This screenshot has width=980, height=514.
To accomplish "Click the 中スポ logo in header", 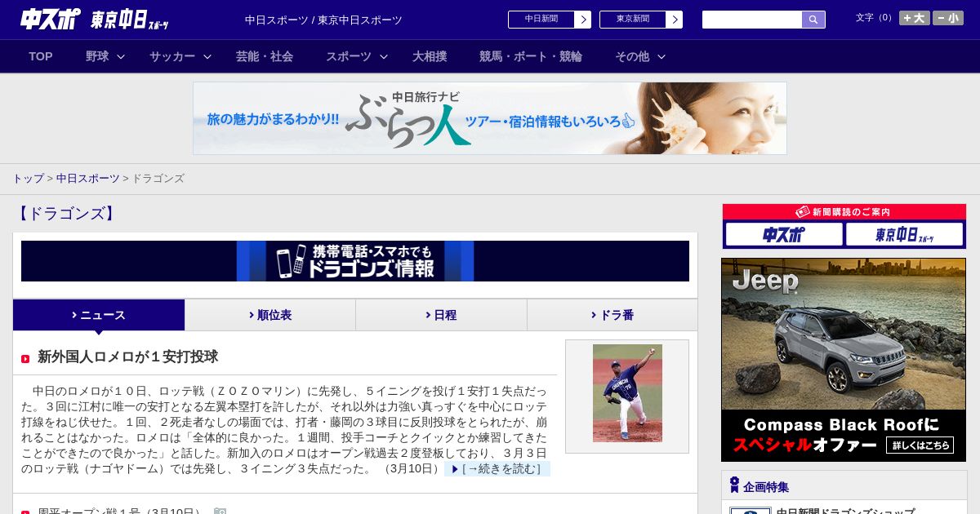I will (x=50, y=19).
